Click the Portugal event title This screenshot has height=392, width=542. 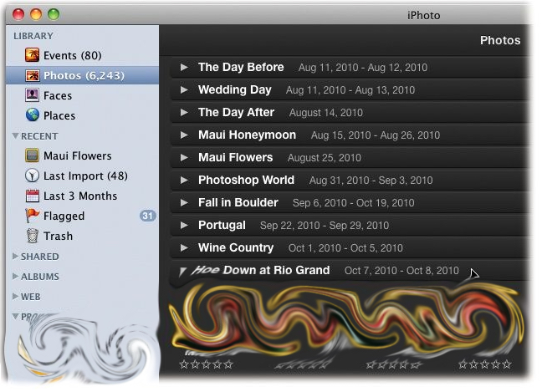222,225
